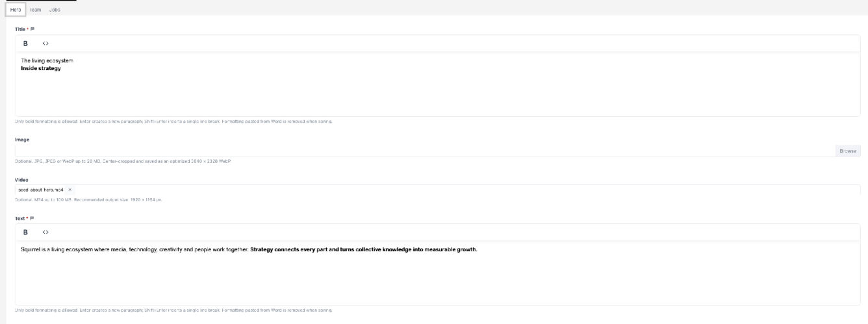Click the video hint mentioning MP4 100 MB
868x324 pixels.
pos(88,200)
